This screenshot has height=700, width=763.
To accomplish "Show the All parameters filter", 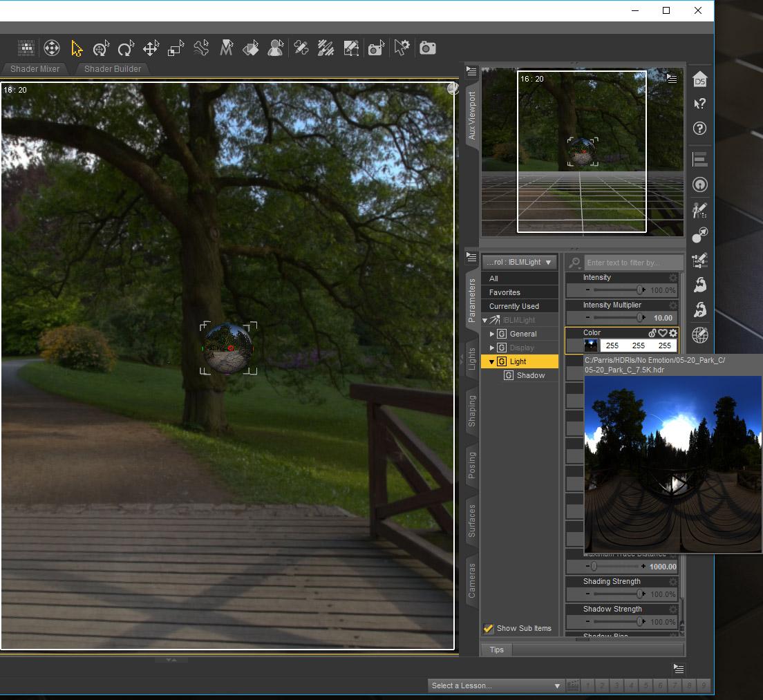I will [x=520, y=278].
